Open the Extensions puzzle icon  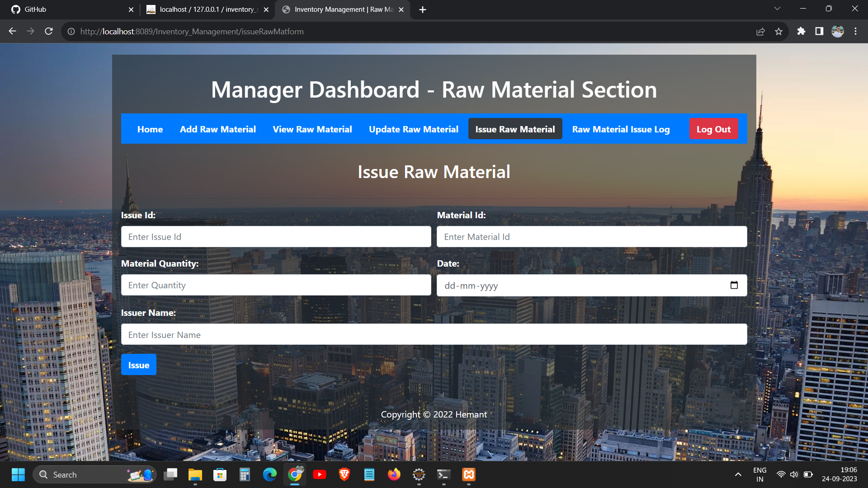[x=801, y=31]
